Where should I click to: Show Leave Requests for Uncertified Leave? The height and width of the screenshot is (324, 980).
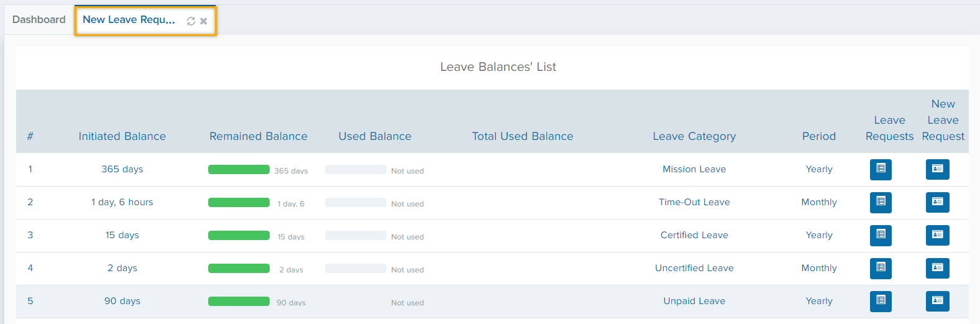pyautogui.click(x=881, y=268)
